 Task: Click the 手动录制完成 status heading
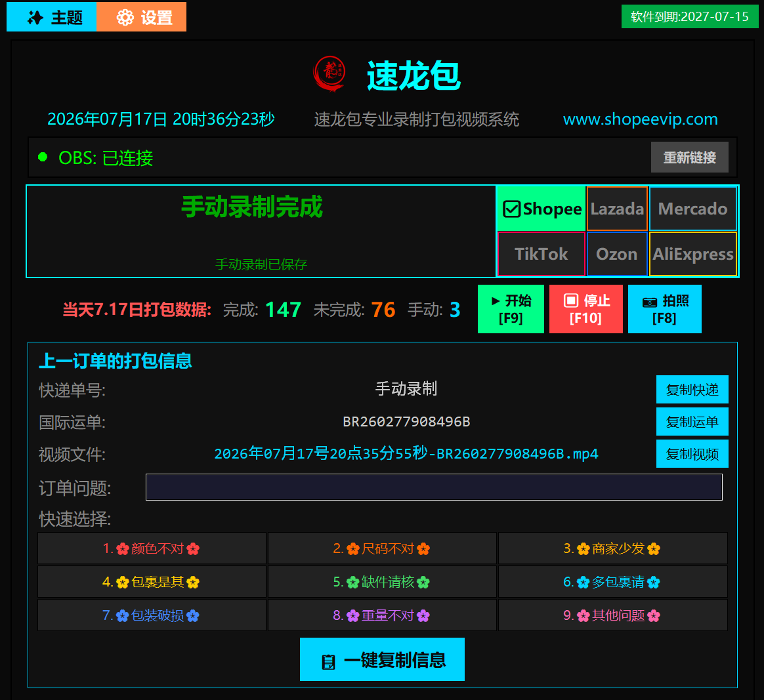(252, 207)
